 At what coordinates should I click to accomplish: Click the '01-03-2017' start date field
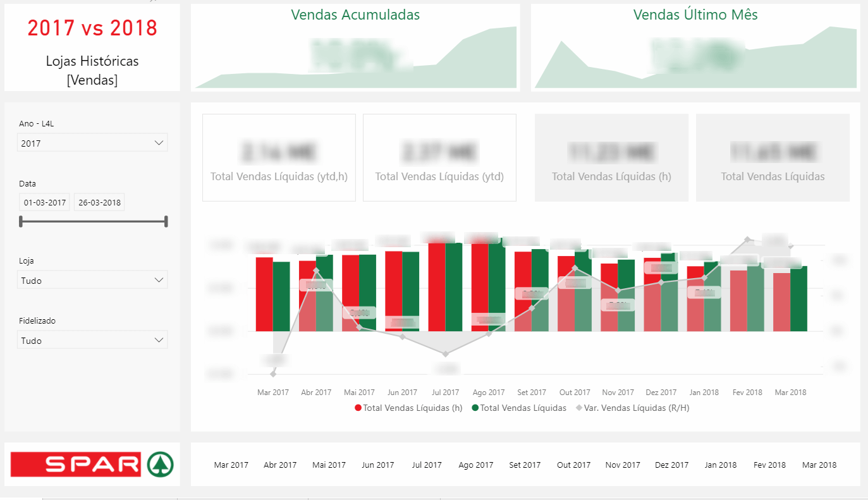(44, 202)
